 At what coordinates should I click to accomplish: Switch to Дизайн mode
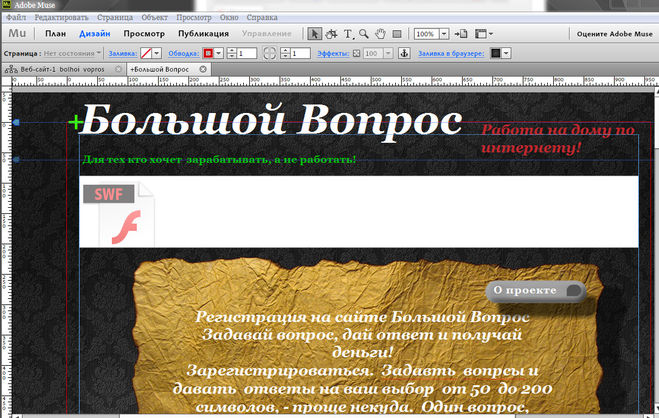tap(95, 34)
